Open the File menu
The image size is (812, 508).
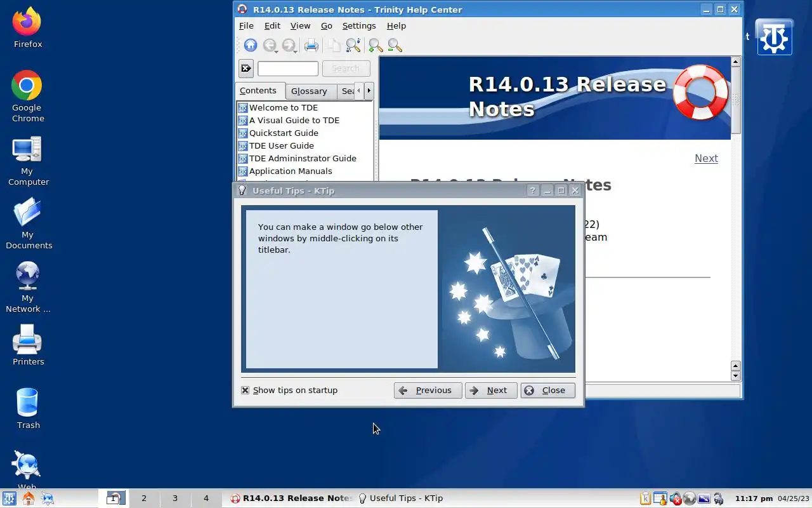[x=246, y=26]
